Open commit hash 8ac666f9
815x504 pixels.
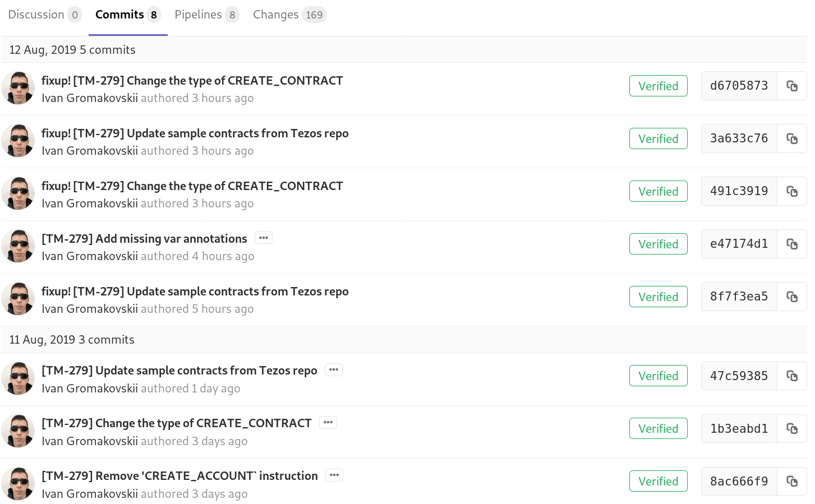tap(739, 481)
